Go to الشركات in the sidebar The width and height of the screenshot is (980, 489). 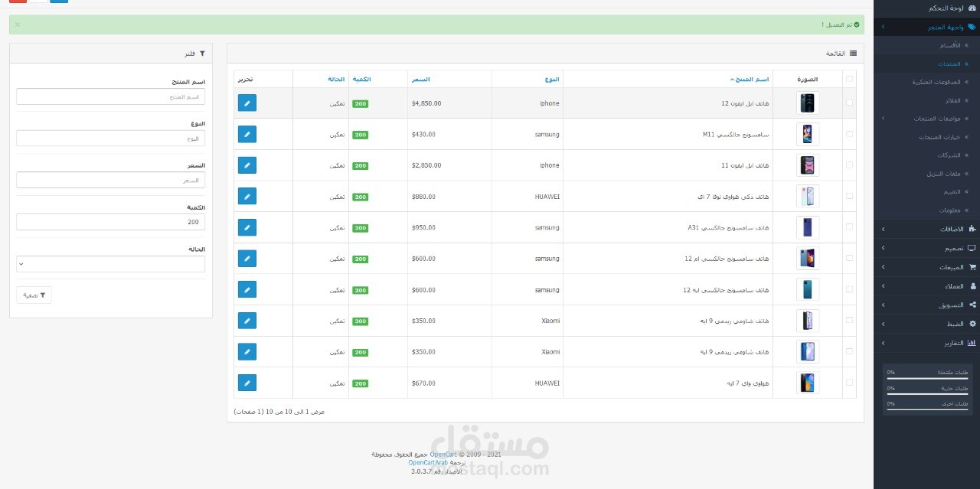pyautogui.click(x=949, y=155)
